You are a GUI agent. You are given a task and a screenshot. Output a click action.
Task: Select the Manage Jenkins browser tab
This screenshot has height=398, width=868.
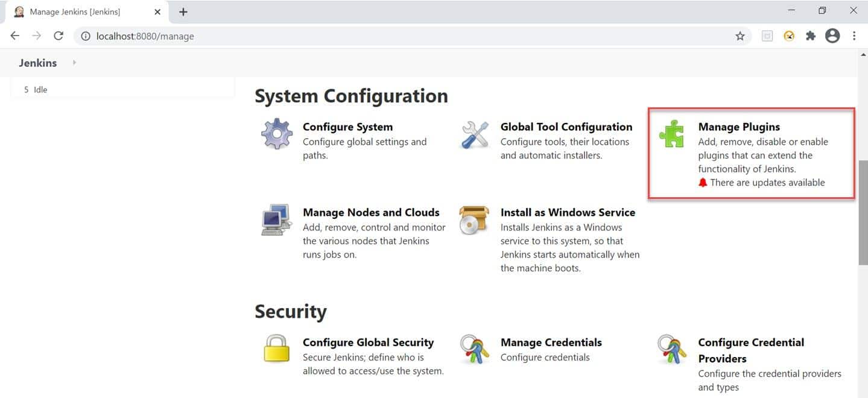(x=87, y=12)
